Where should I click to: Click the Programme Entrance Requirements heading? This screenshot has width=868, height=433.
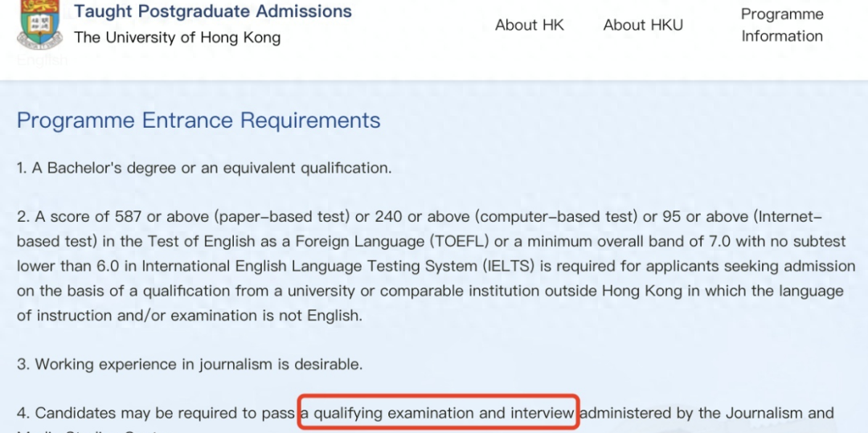[199, 121]
